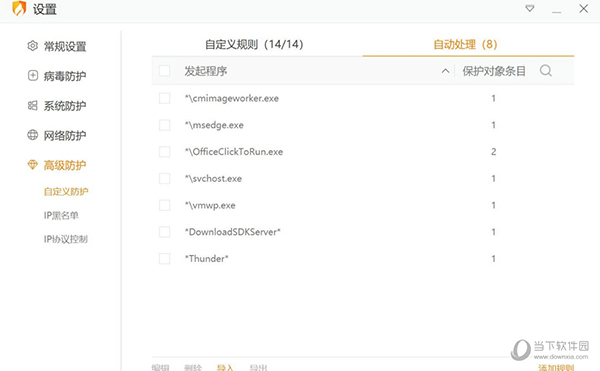Click count value 1 in cmimageworker row
This screenshot has width=600, height=371.
click(x=494, y=98)
